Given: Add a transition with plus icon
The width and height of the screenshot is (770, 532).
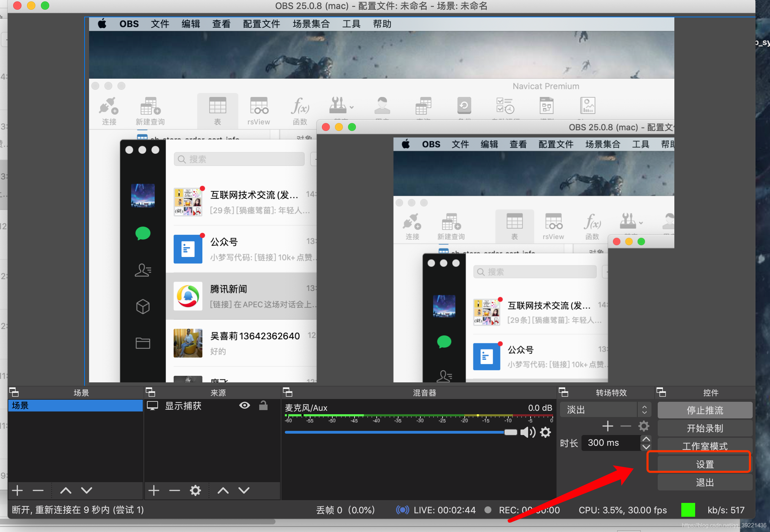Looking at the screenshot, I should pos(608,426).
